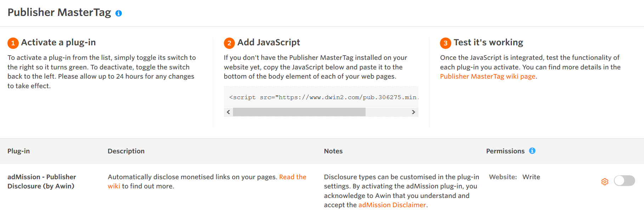Click the Plug-in column header
The width and height of the screenshot is (644, 221).
pyautogui.click(x=19, y=151)
